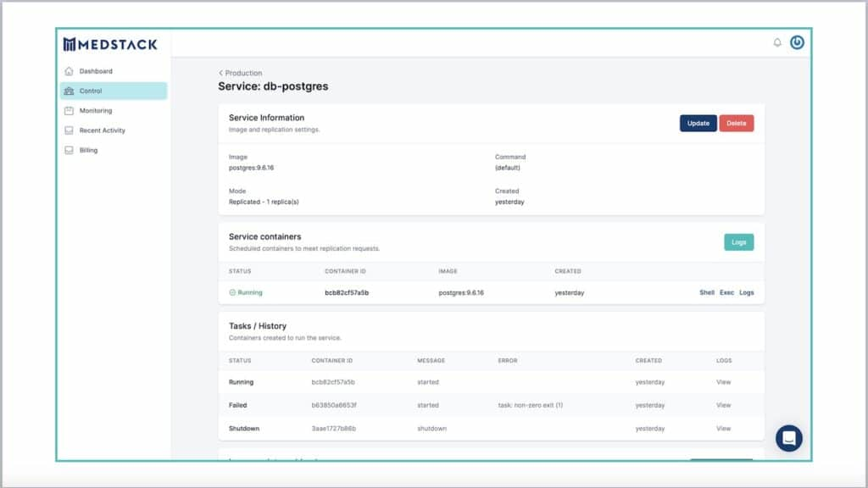Click the Replicated - 1 replica(s) text
This screenshot has width=868, height=488.
coord(264,202)
